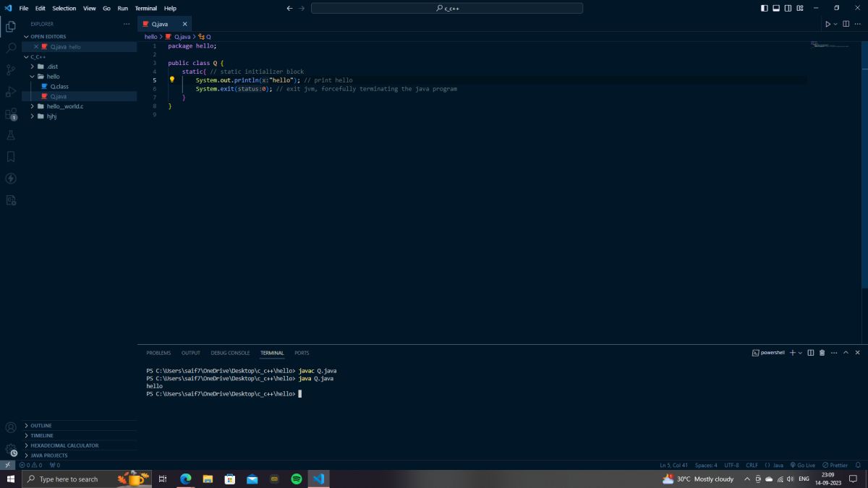868x488 pixels.
Task: Open the Extensions view with badge
Action: pos(11,114)
